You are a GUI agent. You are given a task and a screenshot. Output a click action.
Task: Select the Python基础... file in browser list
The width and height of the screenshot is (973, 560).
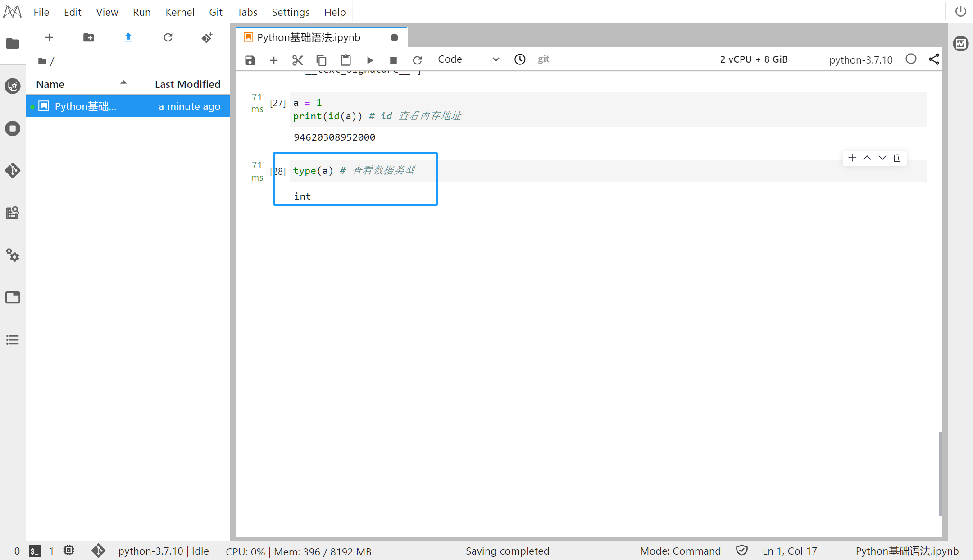pos(128,106)
